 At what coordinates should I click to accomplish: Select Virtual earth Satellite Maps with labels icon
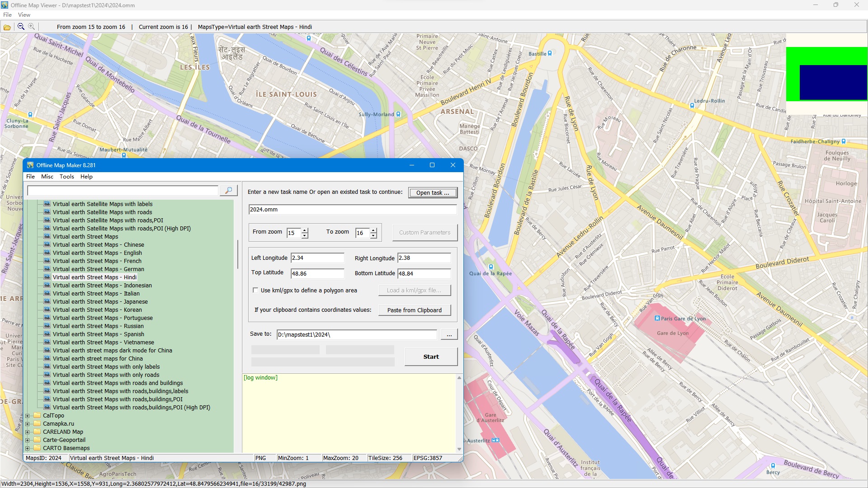pos(47,204)
